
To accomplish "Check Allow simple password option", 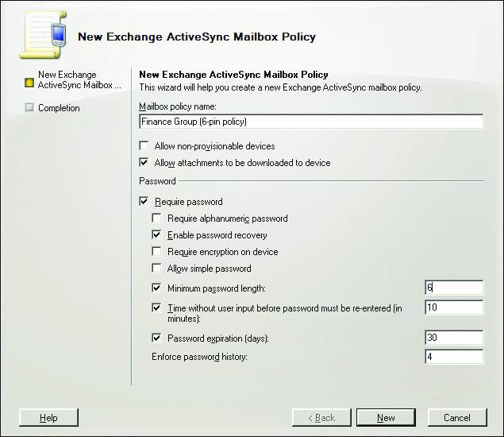I will (x=156, y=268).
